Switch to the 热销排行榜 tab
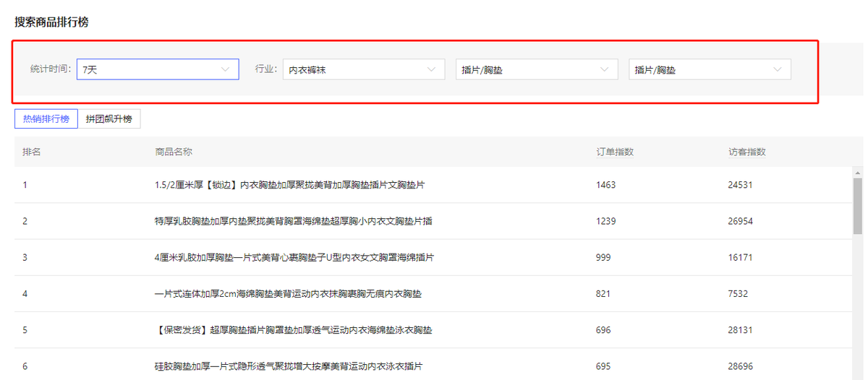 pos(46,119)
